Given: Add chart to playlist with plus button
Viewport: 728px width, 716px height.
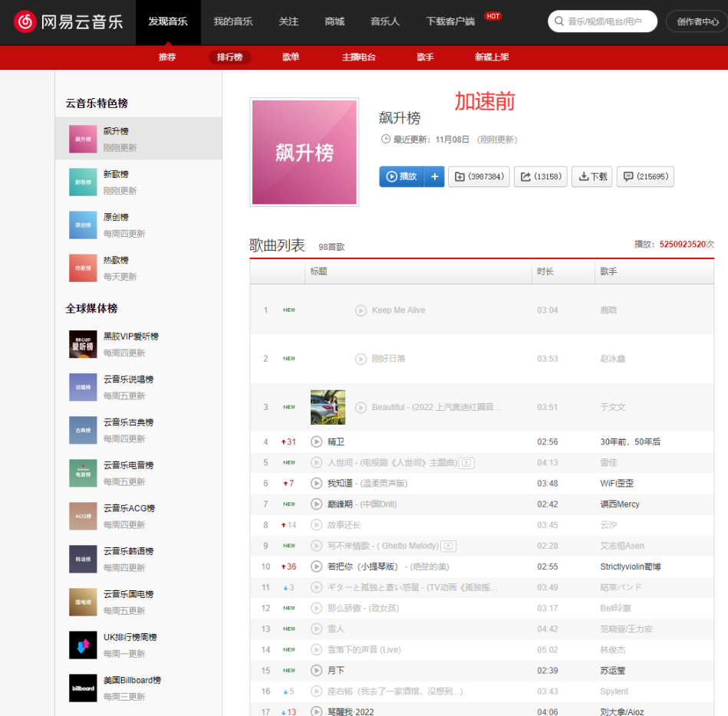Looking at the screenshot, I should point(434,177).
